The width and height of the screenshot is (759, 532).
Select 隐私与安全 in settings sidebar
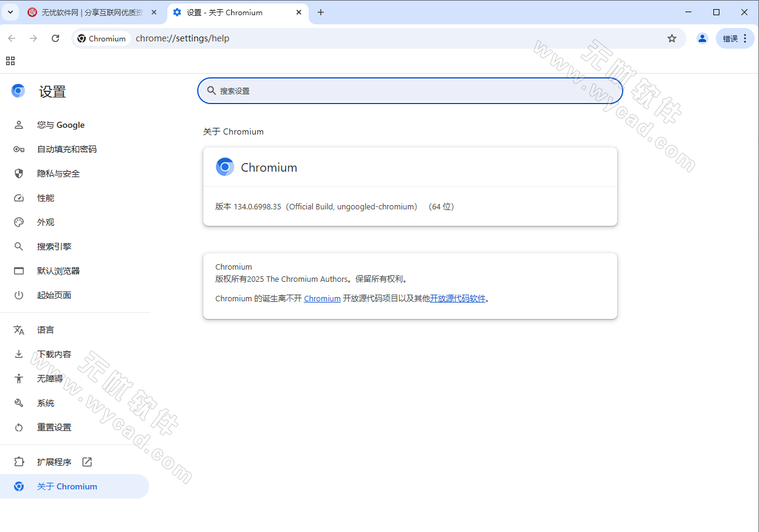[x=58, y=173]
